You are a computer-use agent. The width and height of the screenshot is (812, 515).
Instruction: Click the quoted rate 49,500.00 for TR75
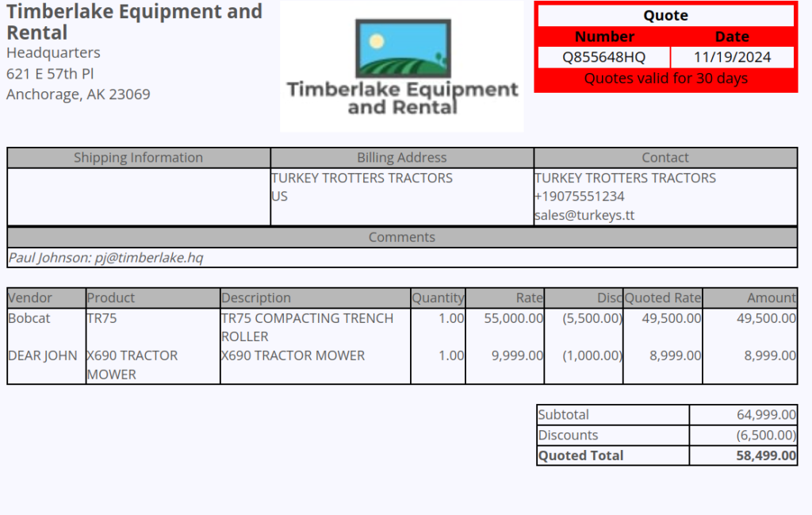pyautogui.click(x=672, y=318)
